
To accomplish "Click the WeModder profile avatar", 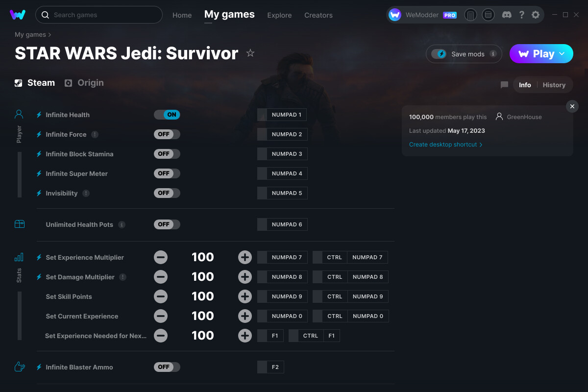I will point(395,15).
